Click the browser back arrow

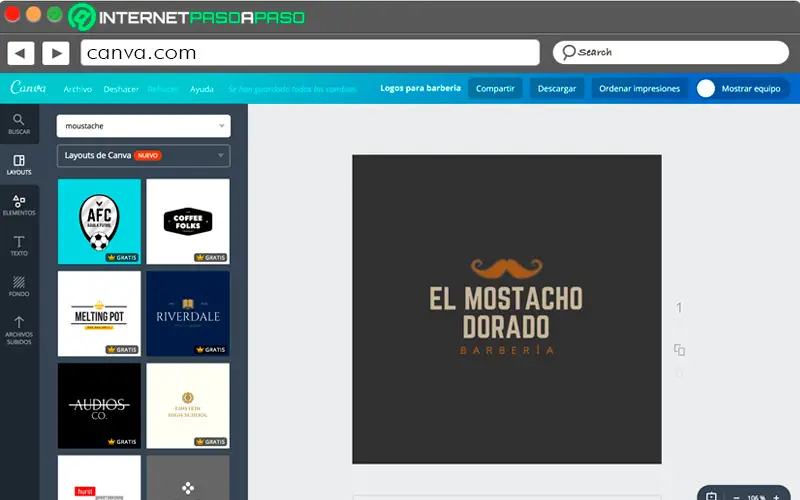pos(20,53)
